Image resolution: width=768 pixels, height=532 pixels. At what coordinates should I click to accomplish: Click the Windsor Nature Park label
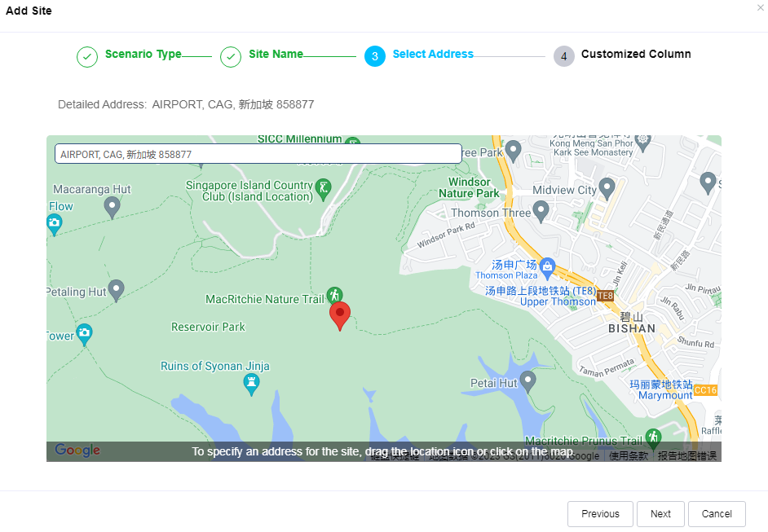pyautogui.click(x=469, y=187)
